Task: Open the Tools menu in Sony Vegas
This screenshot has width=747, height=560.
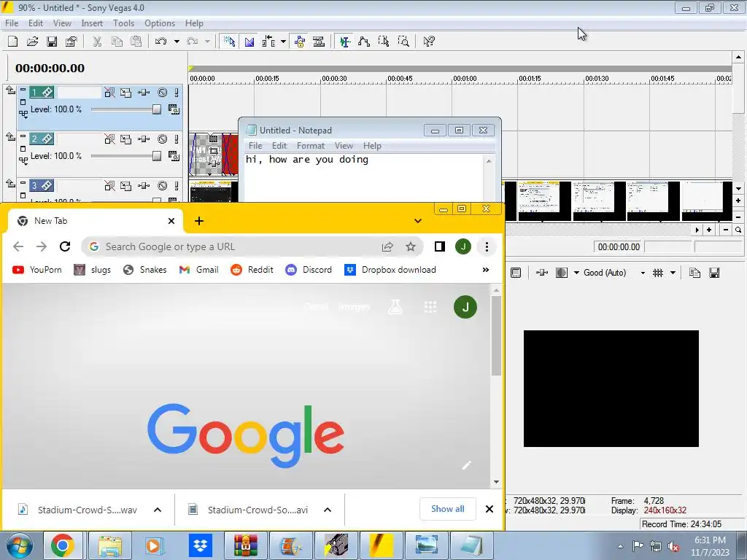Action: click(123, 23)
